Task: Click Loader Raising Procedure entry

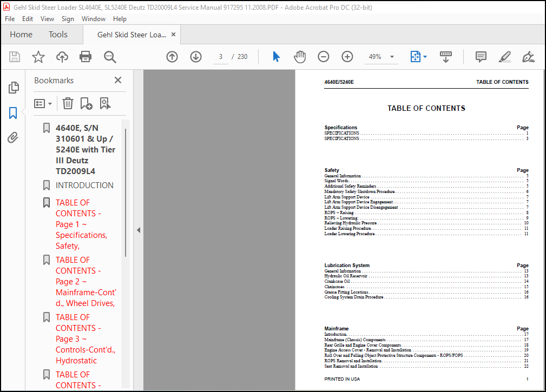Action: 347,229
